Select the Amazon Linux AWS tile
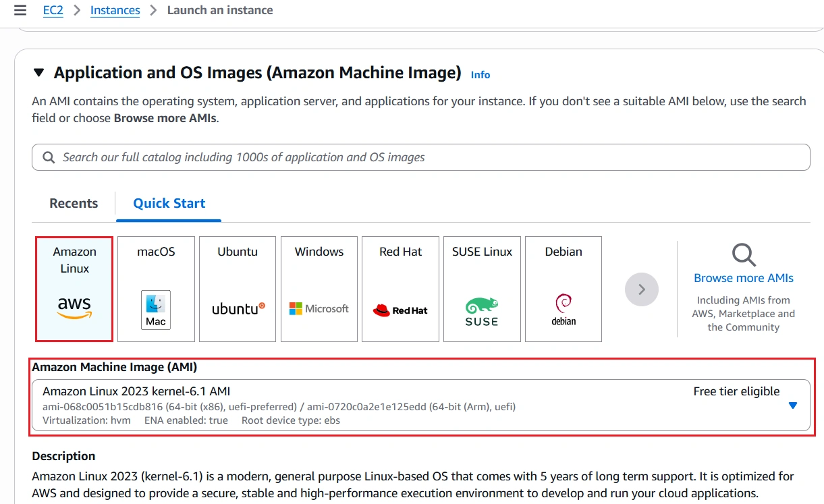Screen dimensions: 824x504 point(74,289)
